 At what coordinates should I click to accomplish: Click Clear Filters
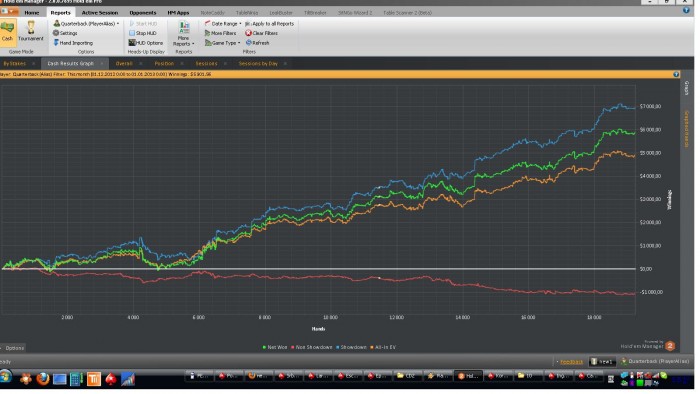coord(262,33)
